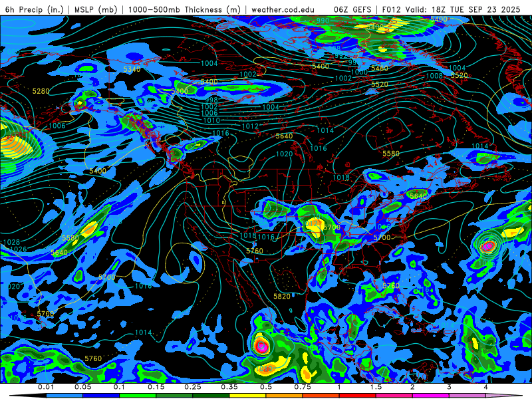The image size is (532, 399).
Task: Click the '5280' thickness contour label
Action: pyautogui.click(x=41, y=91)
